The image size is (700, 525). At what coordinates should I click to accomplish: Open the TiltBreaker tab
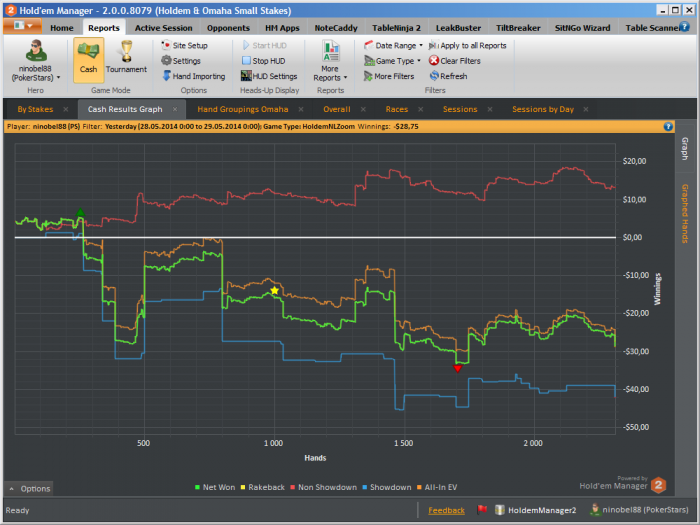coord(518,28)
